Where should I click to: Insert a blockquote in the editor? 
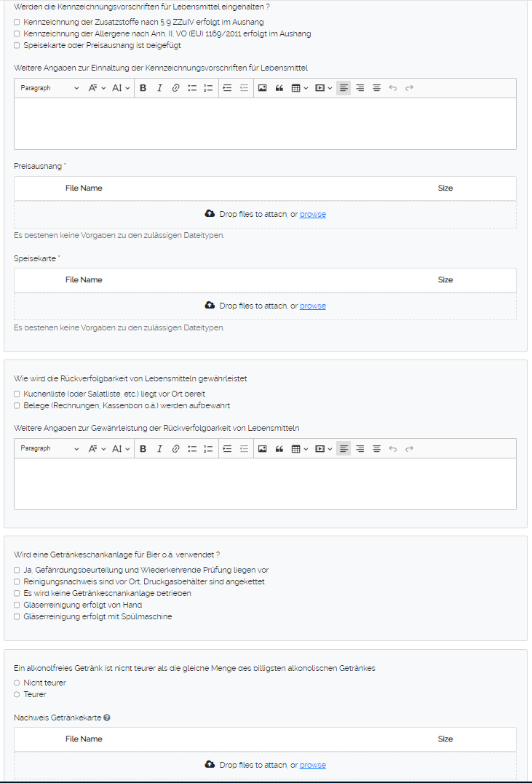[x=279, y=87]
